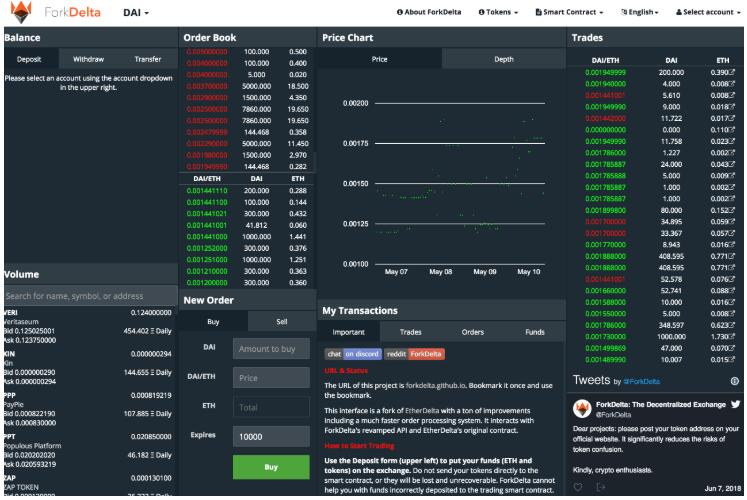Open external link for 200.000 DAI trade

tap(731, 72)
